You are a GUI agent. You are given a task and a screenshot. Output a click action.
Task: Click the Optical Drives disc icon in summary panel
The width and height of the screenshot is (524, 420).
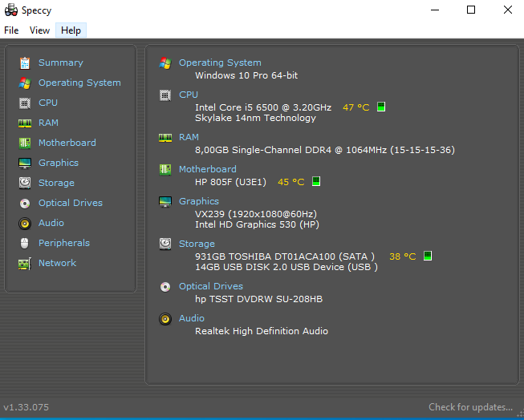pyautogui.click(x=165, y=287)
